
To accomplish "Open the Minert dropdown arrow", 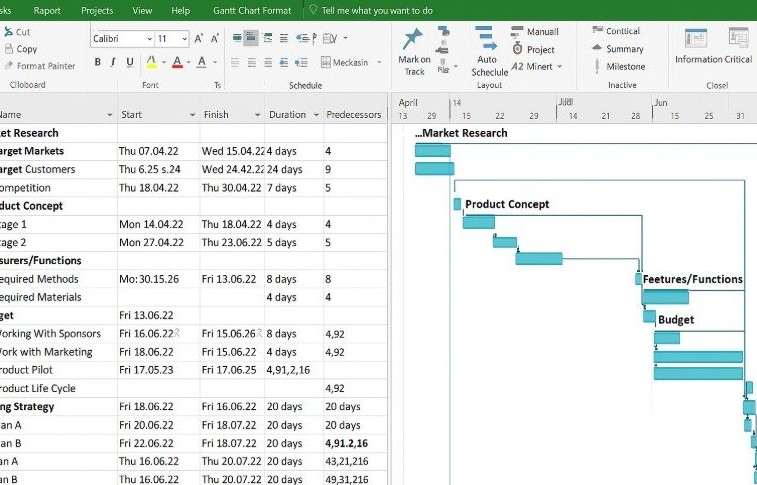I will click(x=560, y=67).
